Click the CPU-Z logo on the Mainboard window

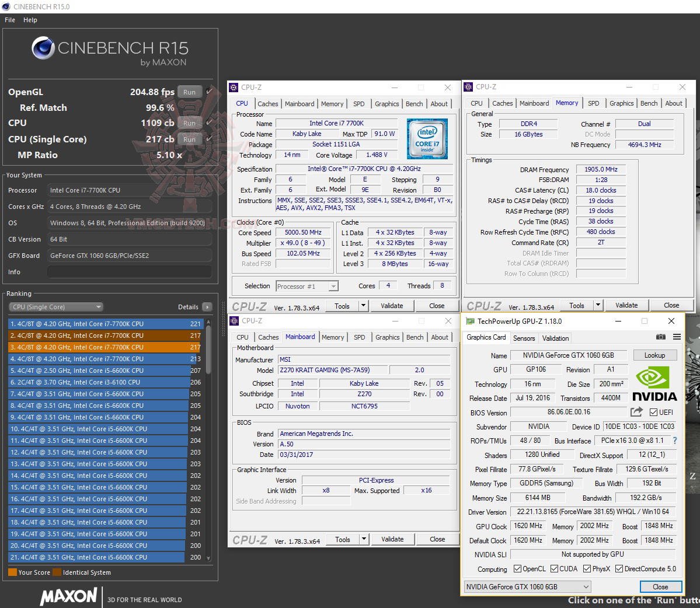coord(250,539)
